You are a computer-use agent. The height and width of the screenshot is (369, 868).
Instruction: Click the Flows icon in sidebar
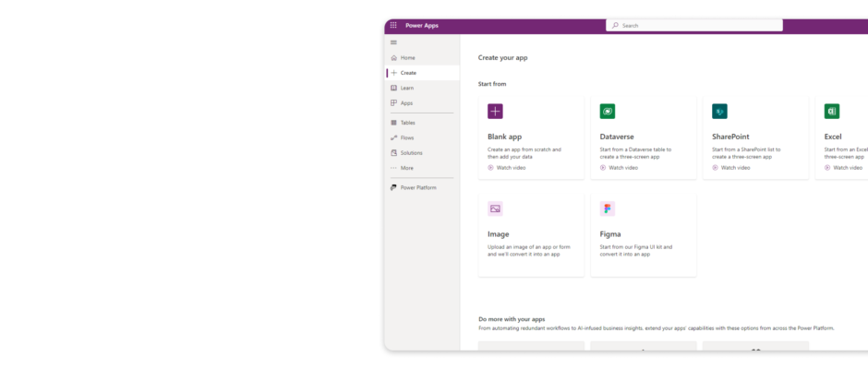point(393,137)
